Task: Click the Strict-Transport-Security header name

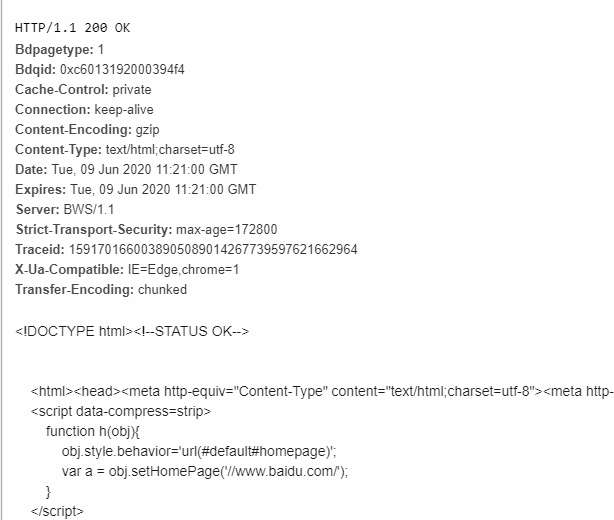Action: [93, 229]
